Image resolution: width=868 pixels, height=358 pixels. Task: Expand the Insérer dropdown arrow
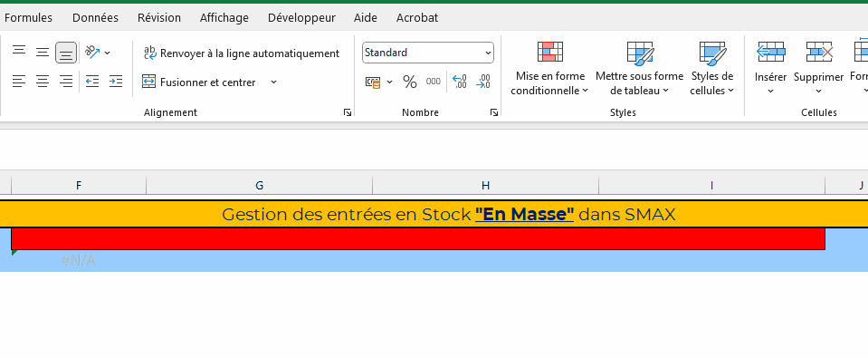pos(770,92)
